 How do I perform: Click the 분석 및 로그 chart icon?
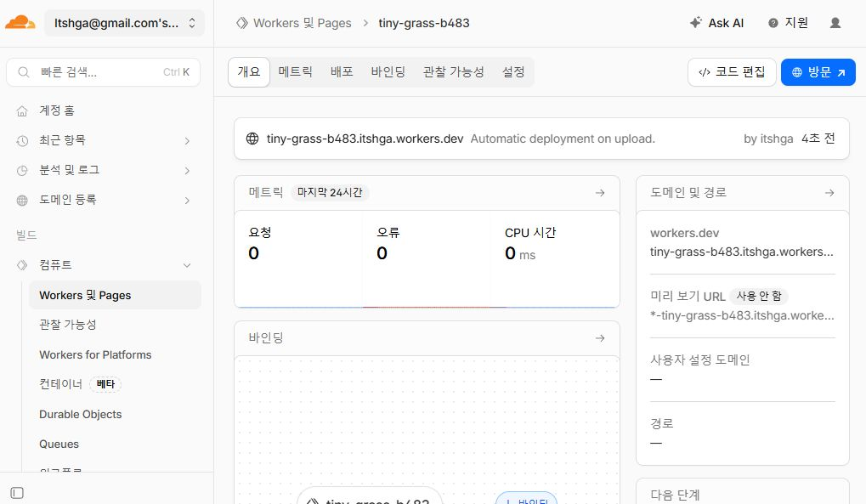[x=22, y=171]
